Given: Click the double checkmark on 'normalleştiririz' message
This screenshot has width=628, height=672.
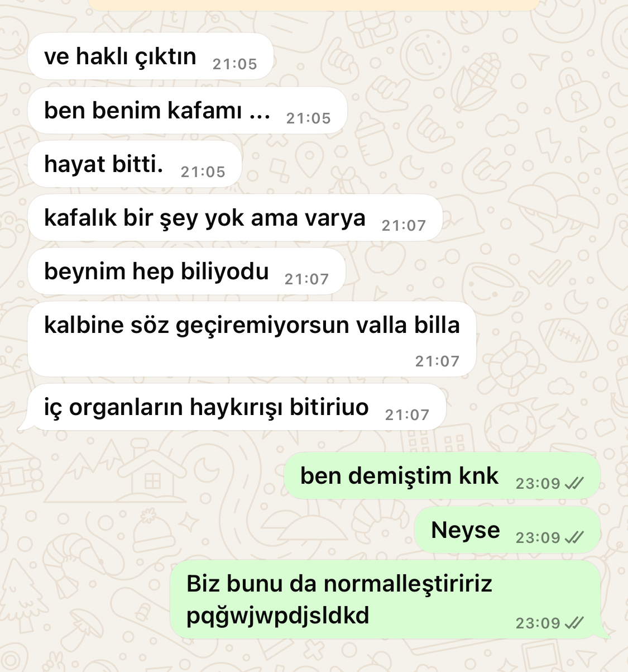Looking at the screenshot, I should click(x=574, y=623).
